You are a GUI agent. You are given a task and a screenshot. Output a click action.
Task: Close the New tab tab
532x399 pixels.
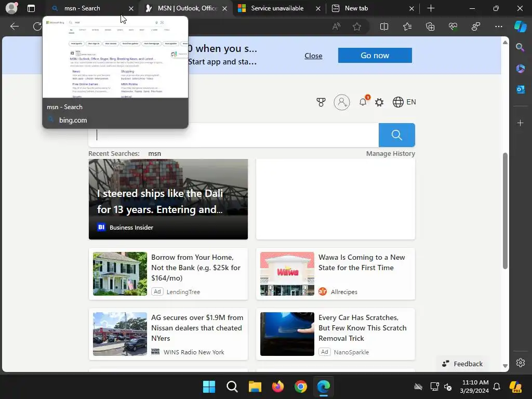click(411, 8)
